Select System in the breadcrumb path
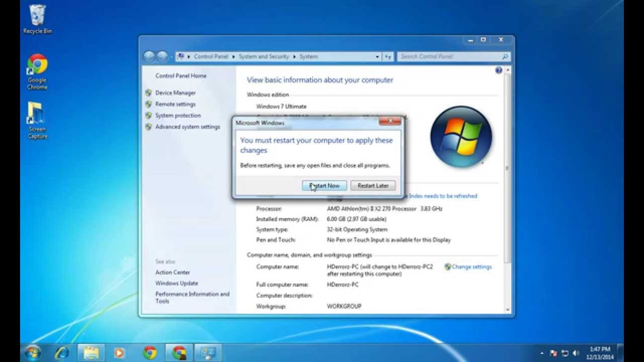 (308, 57)
